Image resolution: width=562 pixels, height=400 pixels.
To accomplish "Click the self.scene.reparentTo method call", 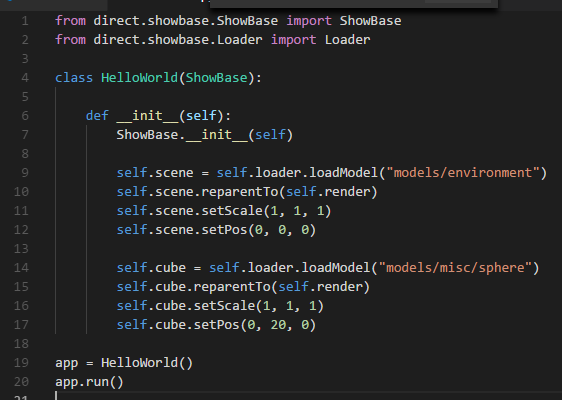I will [247, 192].
